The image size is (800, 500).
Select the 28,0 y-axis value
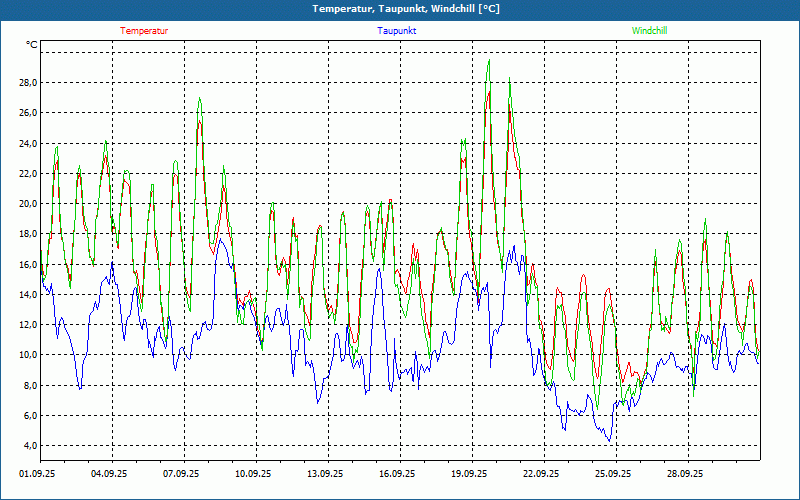pos(27,83)
